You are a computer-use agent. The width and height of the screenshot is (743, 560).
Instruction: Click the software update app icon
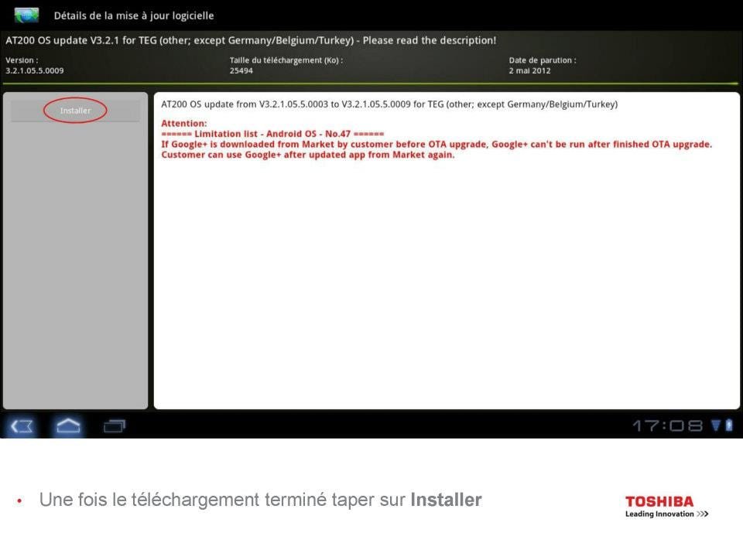point(26,15)
